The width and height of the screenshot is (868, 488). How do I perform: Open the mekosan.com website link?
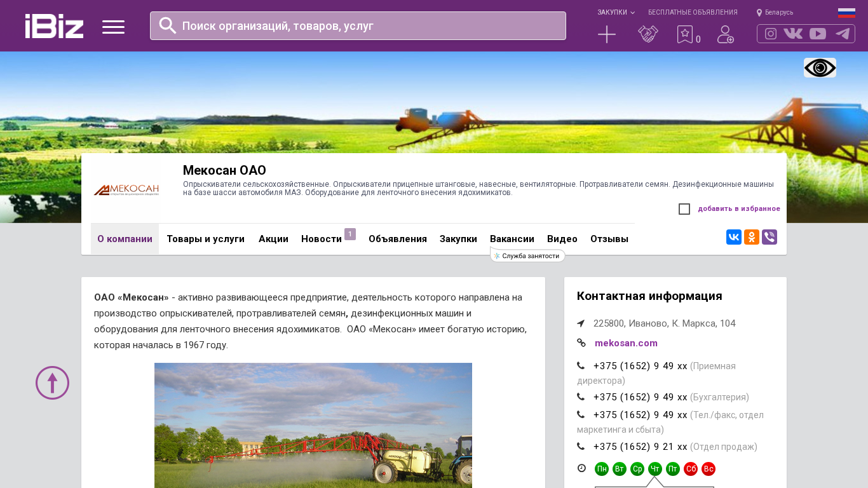(x=626, y=343)
